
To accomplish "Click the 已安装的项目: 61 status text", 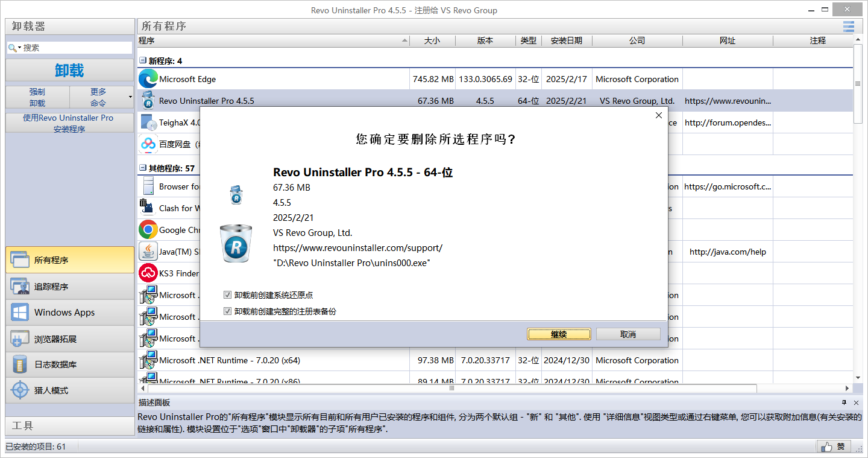I will pos(36,447).
